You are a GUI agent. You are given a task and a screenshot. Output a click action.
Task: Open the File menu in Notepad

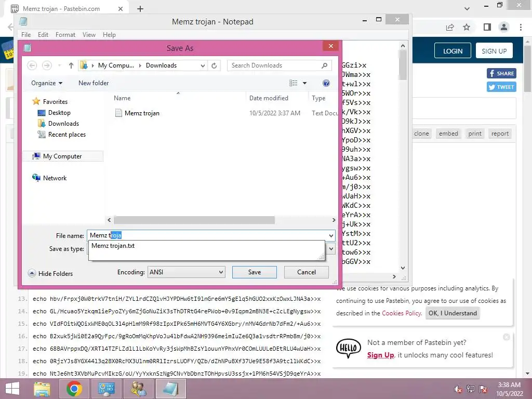26,35
